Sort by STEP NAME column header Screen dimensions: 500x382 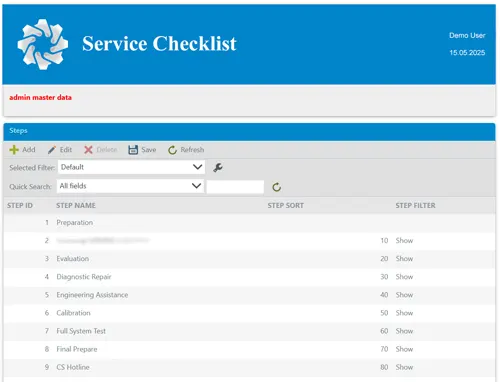click(x=76, y=205)
